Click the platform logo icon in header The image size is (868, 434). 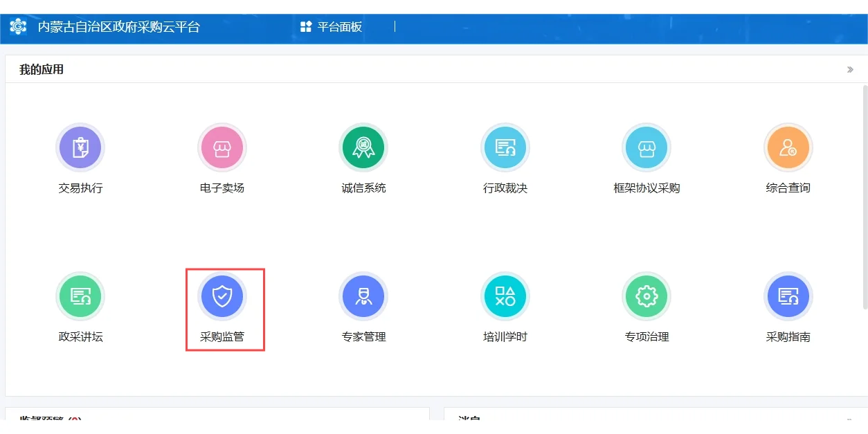click(18, 27)
